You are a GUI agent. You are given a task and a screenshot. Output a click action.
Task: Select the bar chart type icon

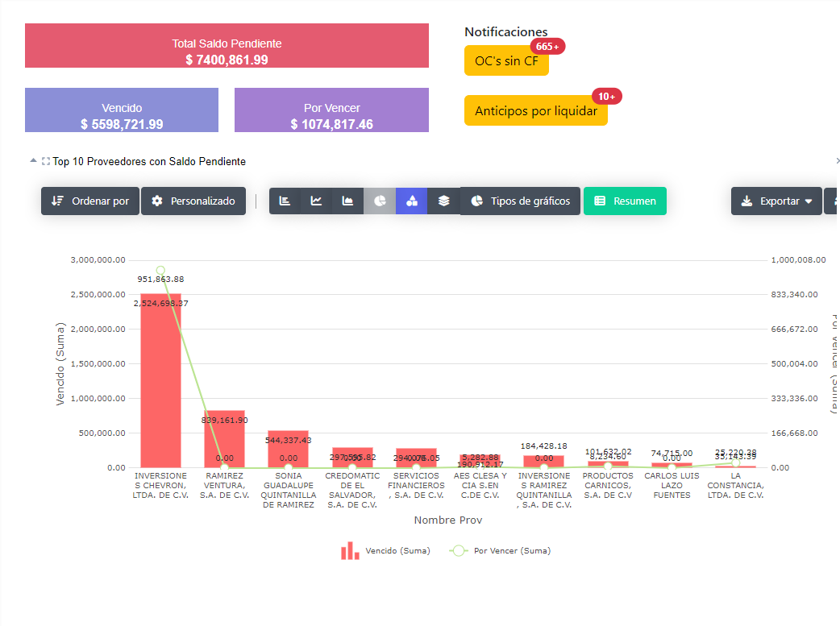285,201
